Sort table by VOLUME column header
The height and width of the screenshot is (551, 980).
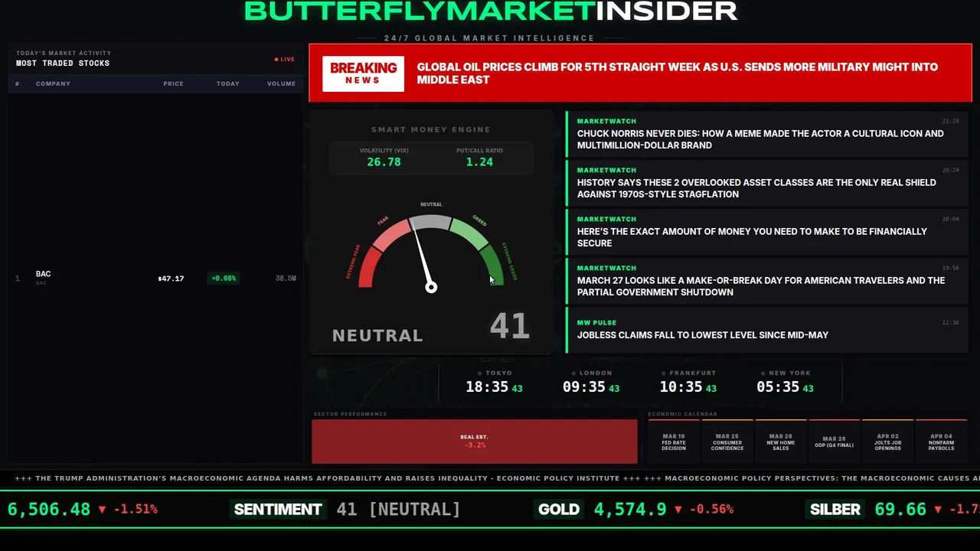(281, 83)
